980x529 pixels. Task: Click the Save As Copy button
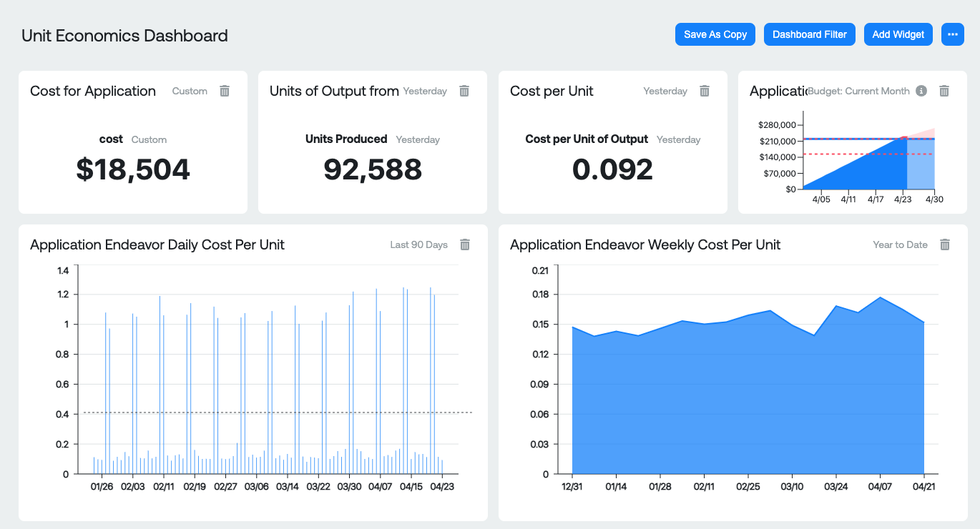[715, 34]
